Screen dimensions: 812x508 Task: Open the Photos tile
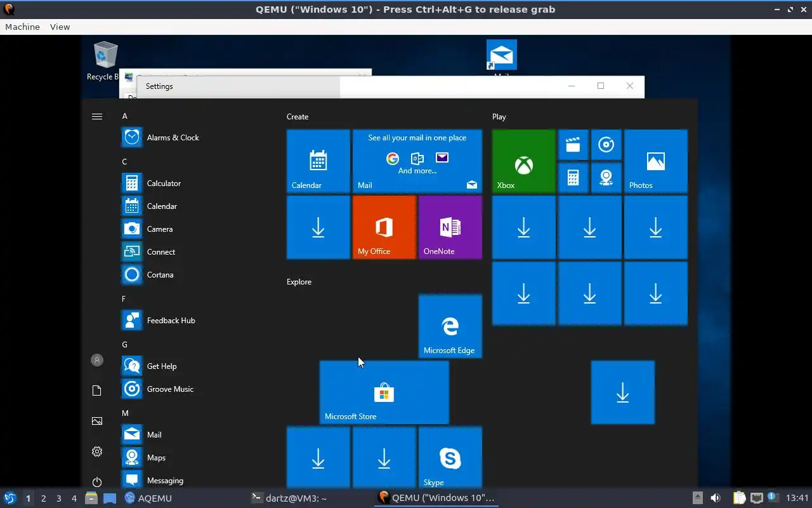(x=656, y=161)
